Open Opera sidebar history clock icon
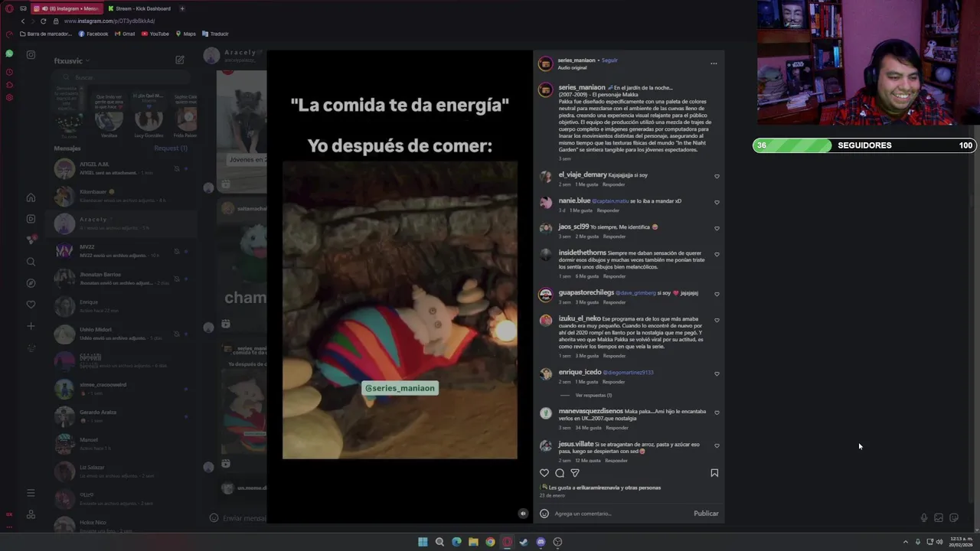 coord(9,72)
